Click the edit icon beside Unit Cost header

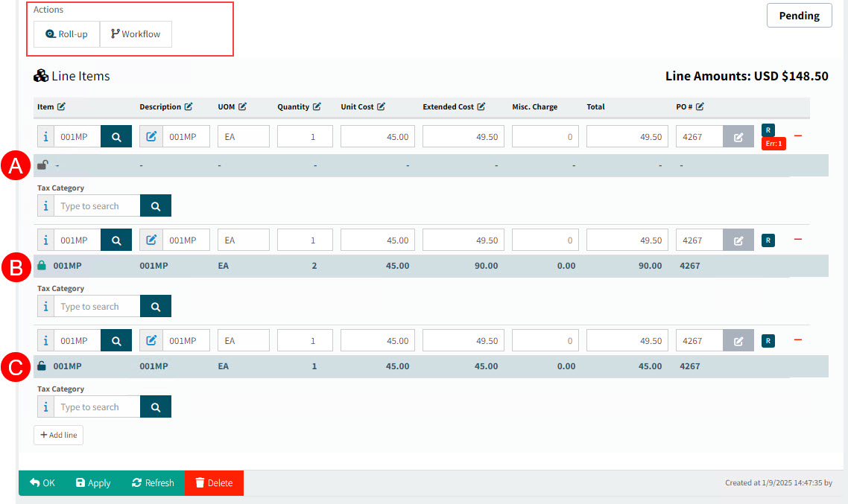click(x=381, y=107)
